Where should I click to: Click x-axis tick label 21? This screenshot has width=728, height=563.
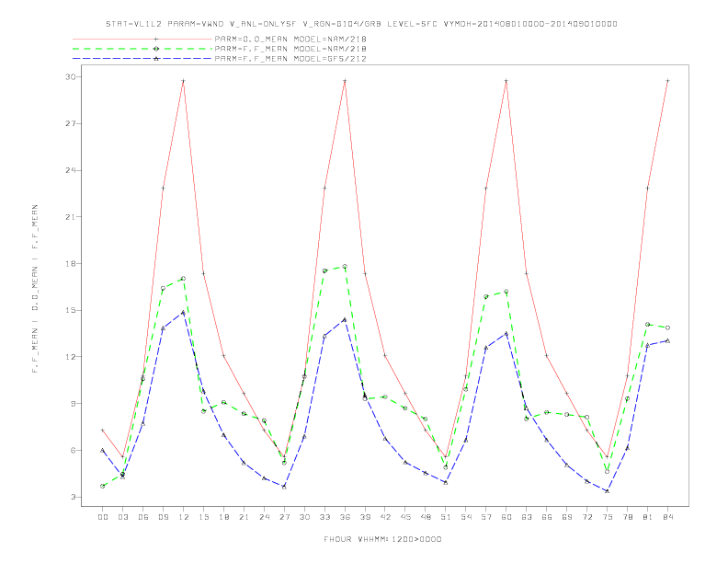(x=244, y=517)
